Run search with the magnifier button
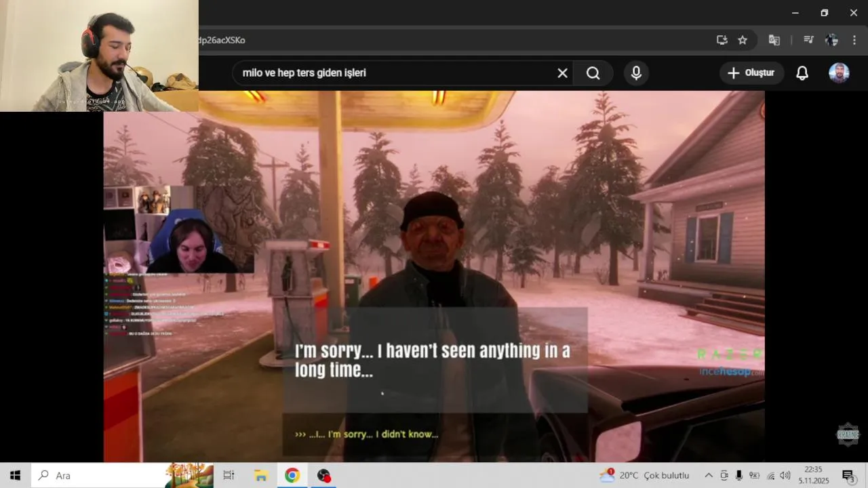Image resolution: width=868 pixels, height=488 pixels. point(593,73)
